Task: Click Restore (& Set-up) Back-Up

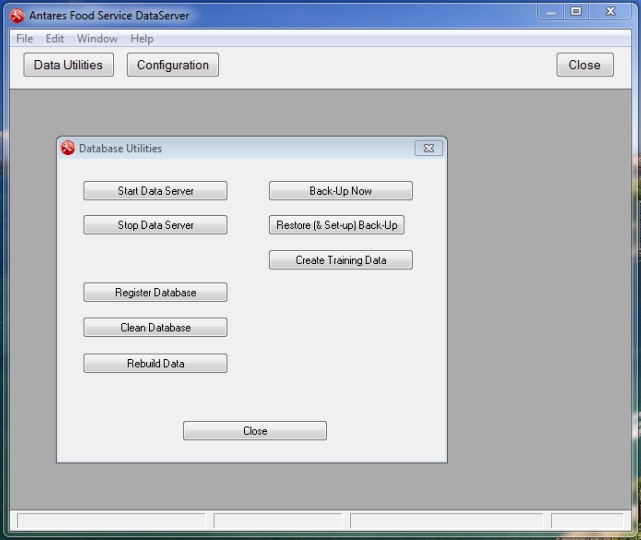Action: 336,225
